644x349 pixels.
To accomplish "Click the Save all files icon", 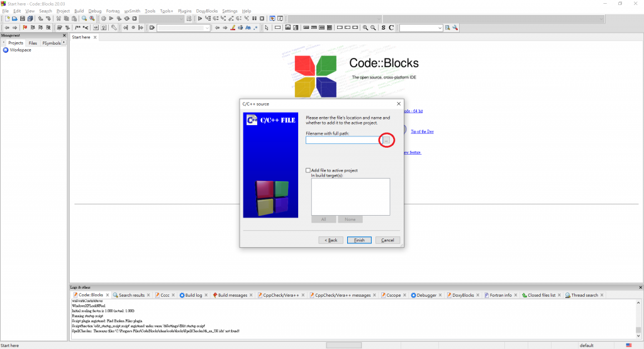I will tap(30, 18).
